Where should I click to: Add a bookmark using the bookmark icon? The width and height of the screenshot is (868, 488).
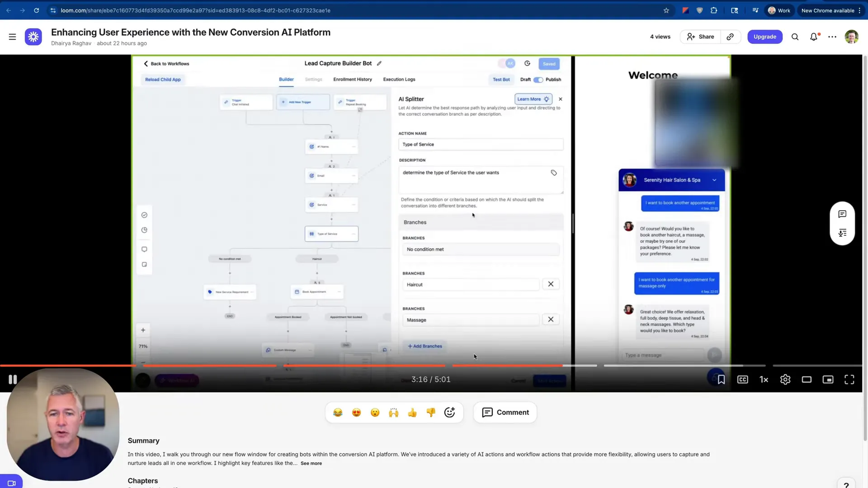pos(721,380)
